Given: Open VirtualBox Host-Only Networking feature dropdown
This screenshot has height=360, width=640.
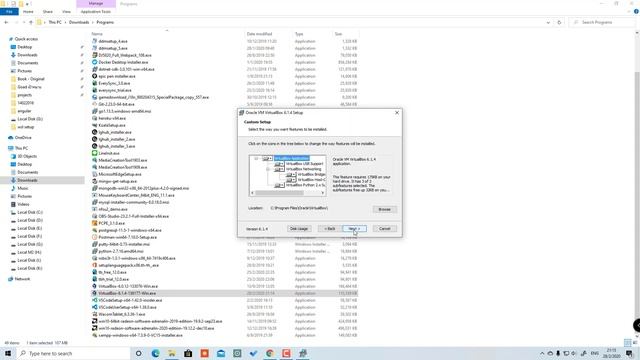Looking at the screenshot, I should click(x=291, y=180).
